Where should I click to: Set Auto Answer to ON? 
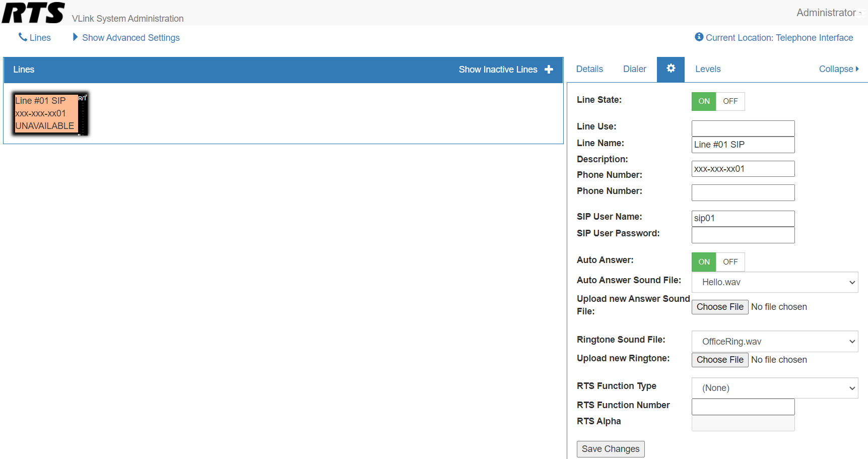pyautogui.click(x=704, y=262)
